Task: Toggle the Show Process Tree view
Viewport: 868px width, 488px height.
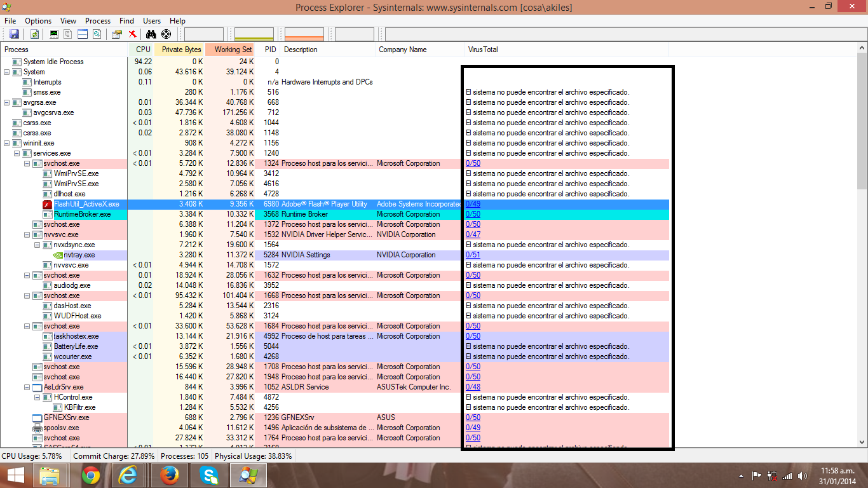Action: (68, 34)
